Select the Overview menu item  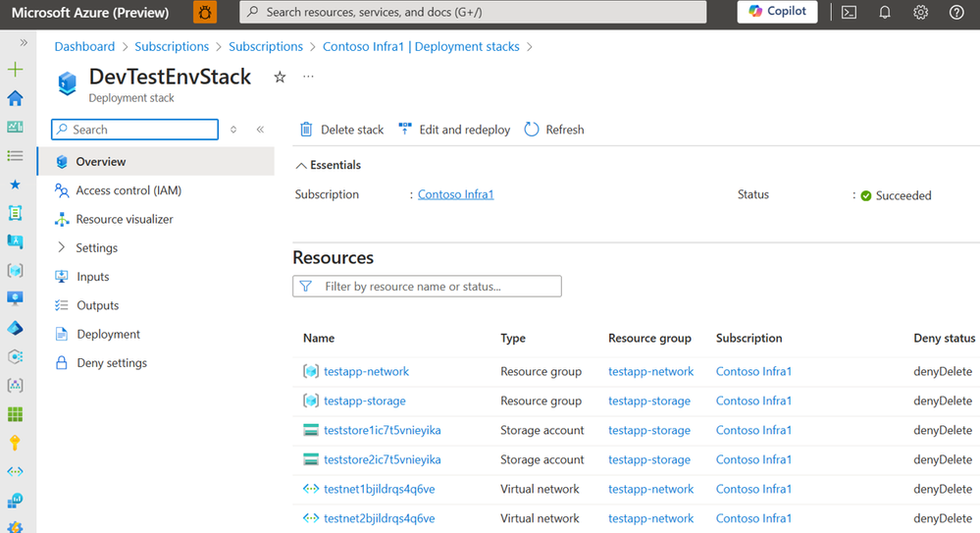coord(156,161)
